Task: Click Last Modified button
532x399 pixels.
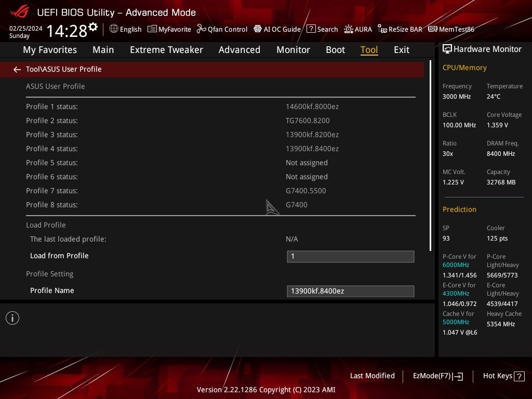Action: pos(372,376)
